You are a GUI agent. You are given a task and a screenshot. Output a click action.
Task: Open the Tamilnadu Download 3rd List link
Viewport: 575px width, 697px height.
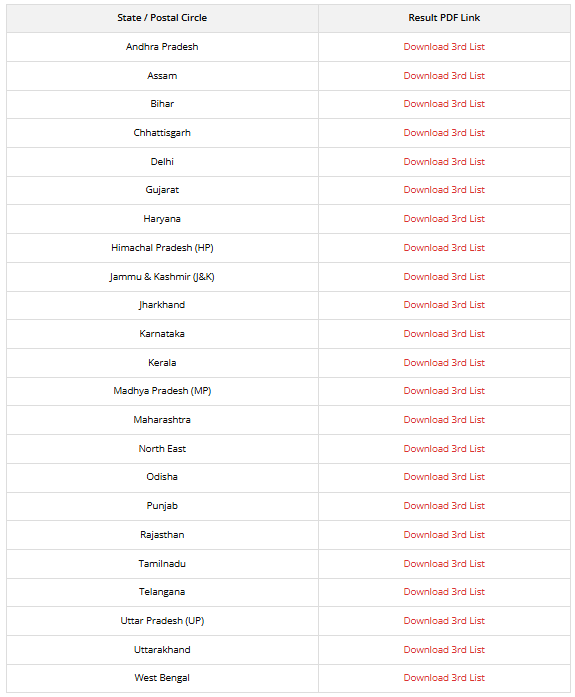[x=444, y=563]
